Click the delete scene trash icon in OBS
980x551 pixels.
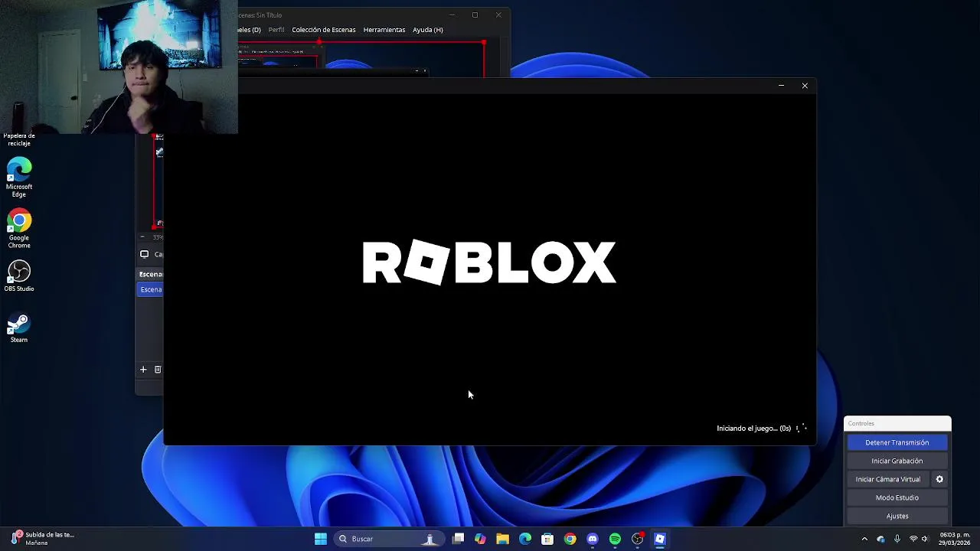point(158,370)
